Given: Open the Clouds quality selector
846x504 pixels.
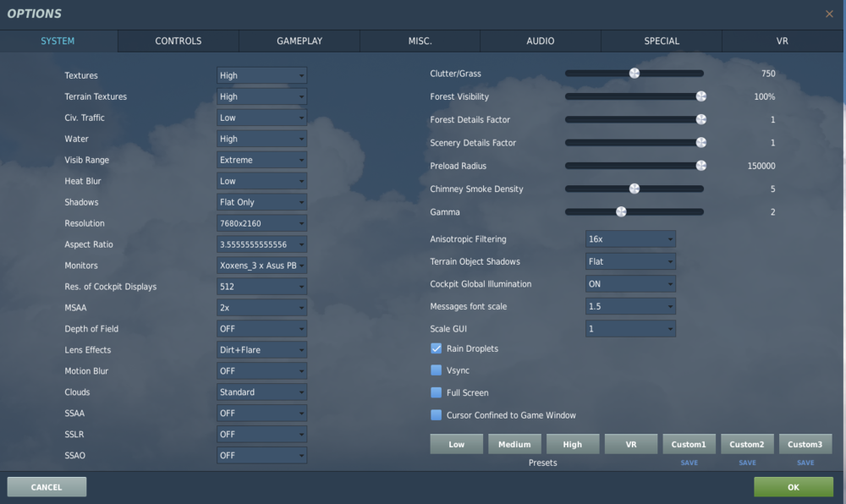Looking at the screenshot, I should [x=261, y=392].
